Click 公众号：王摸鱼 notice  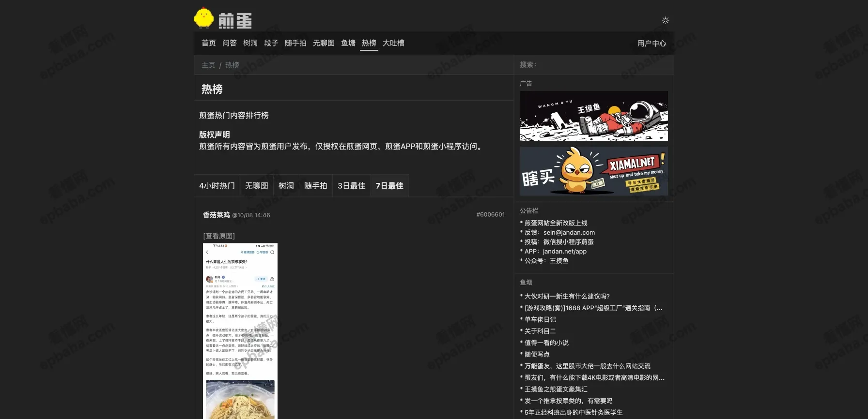546,261
